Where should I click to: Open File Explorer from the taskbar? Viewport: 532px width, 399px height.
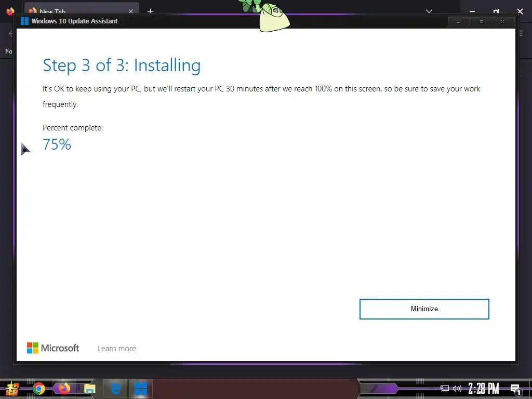coord(89,389)
